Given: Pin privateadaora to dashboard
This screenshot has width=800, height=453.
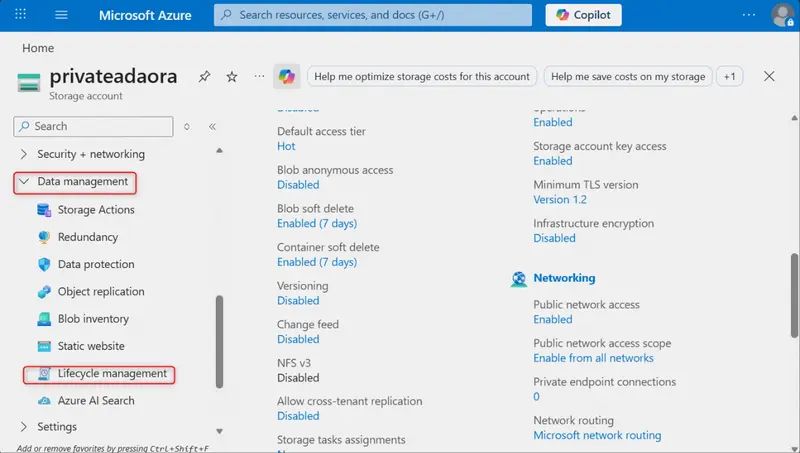Looking at the screenshot, I should pyautogui.click(x=204, y=77).
